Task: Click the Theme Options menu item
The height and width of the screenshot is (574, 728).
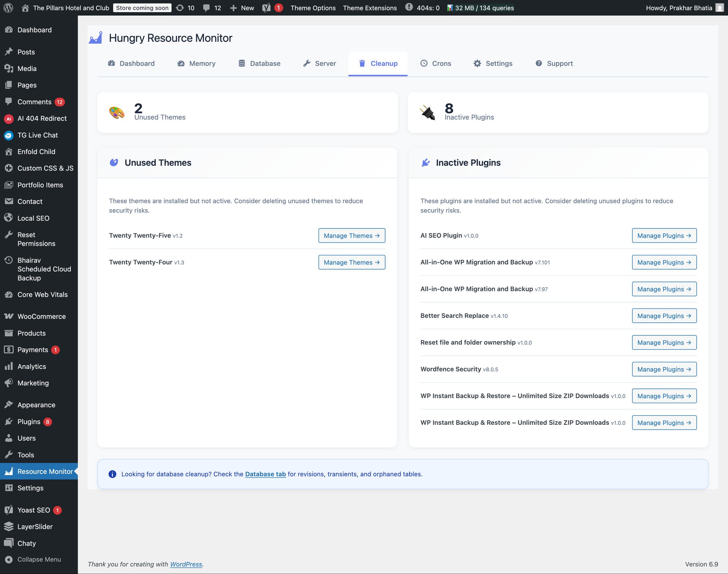Action: (x=313, y=8)
